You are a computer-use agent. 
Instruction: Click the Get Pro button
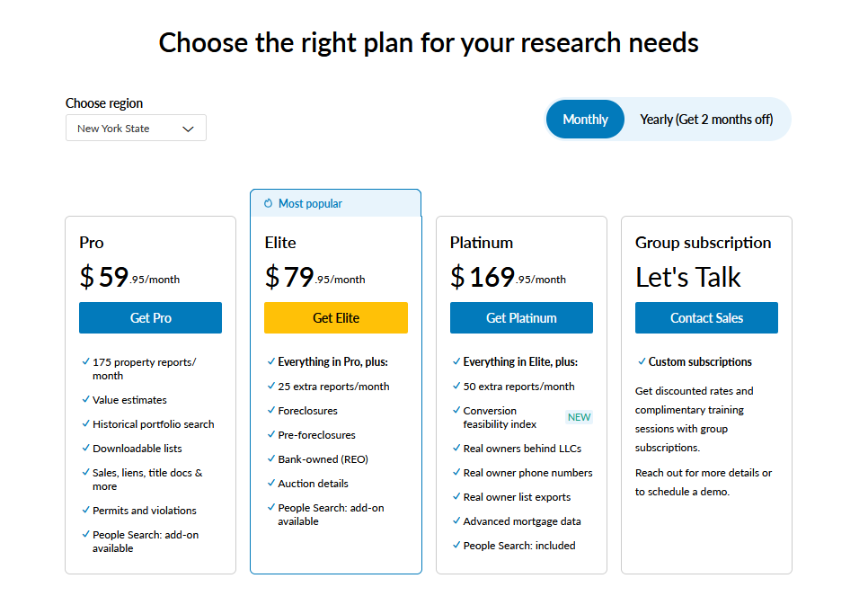(151, 318)
